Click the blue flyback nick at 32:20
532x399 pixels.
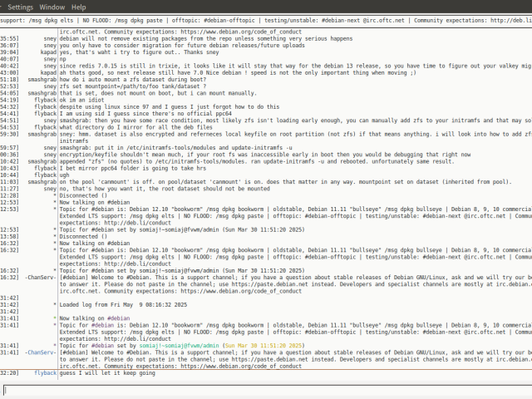click(x=45, y=373)
